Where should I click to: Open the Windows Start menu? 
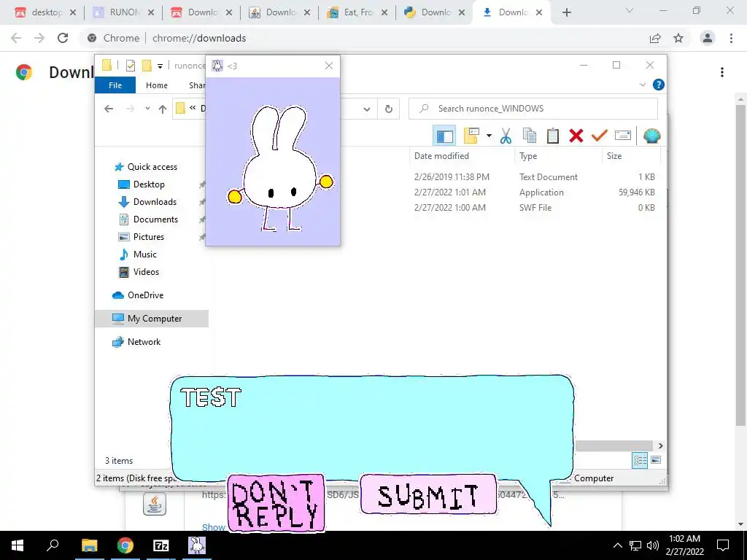coord(18,545)
